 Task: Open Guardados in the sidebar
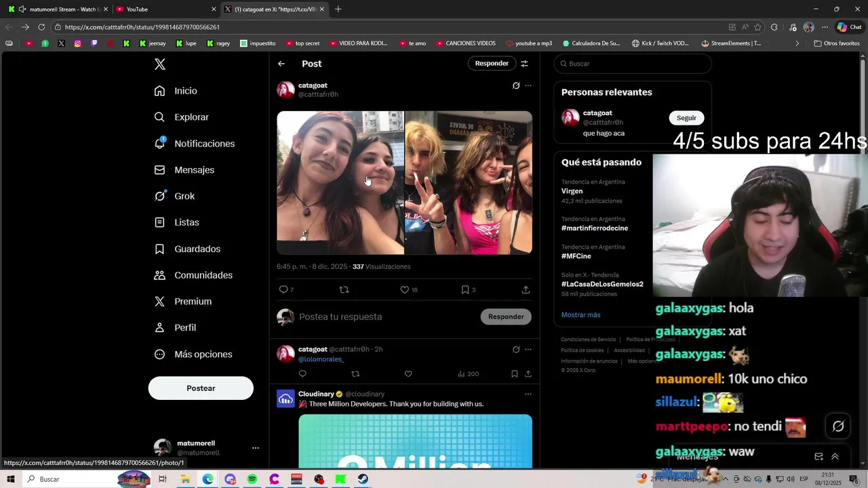click(187, 249)
